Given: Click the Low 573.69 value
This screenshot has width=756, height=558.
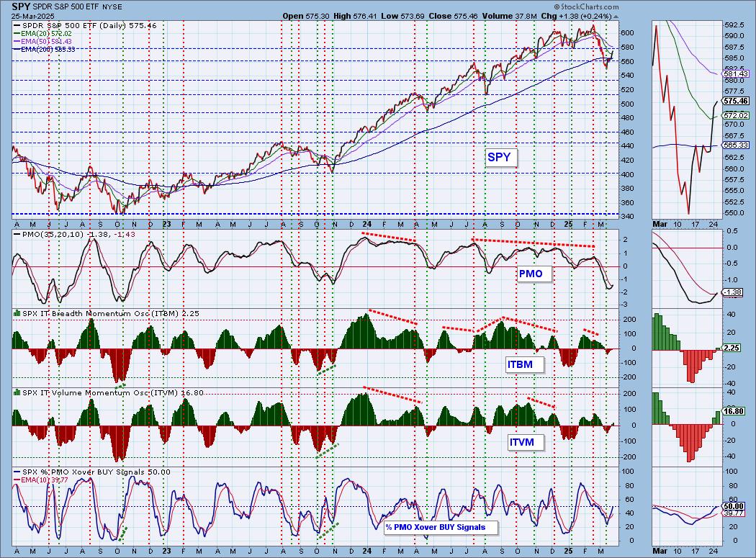Looking at the screenshot, I should [x=402, y=16].
